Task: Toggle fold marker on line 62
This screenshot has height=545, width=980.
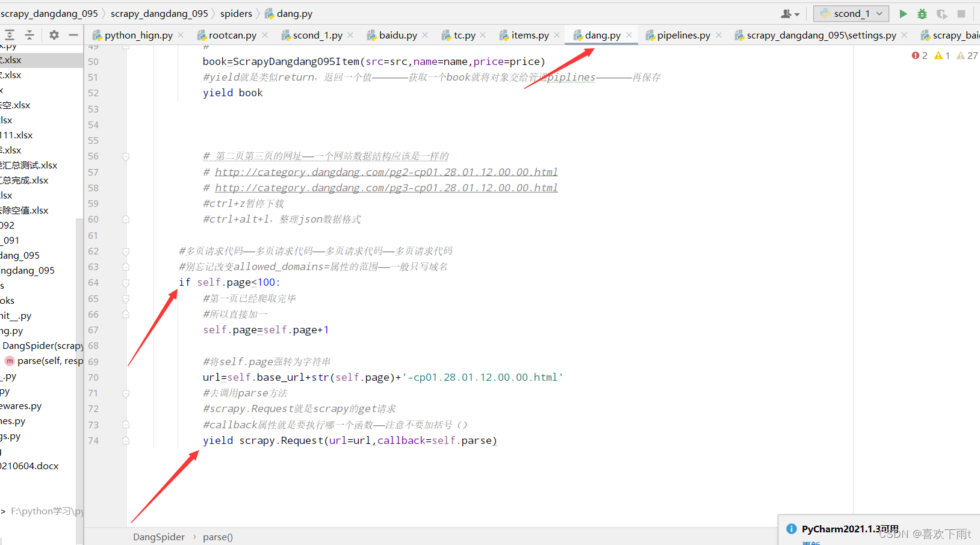Action: click(126, 251)
